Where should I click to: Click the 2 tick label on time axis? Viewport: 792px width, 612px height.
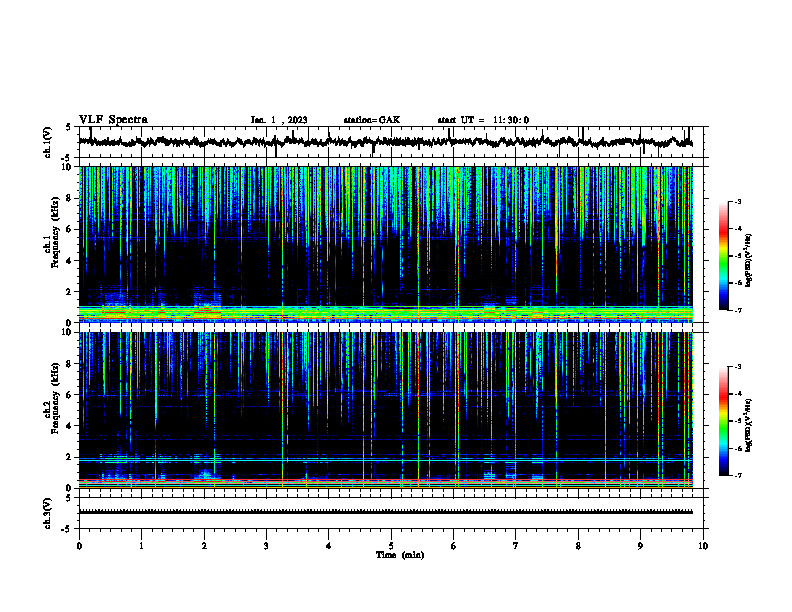click(x=204, y=546)
